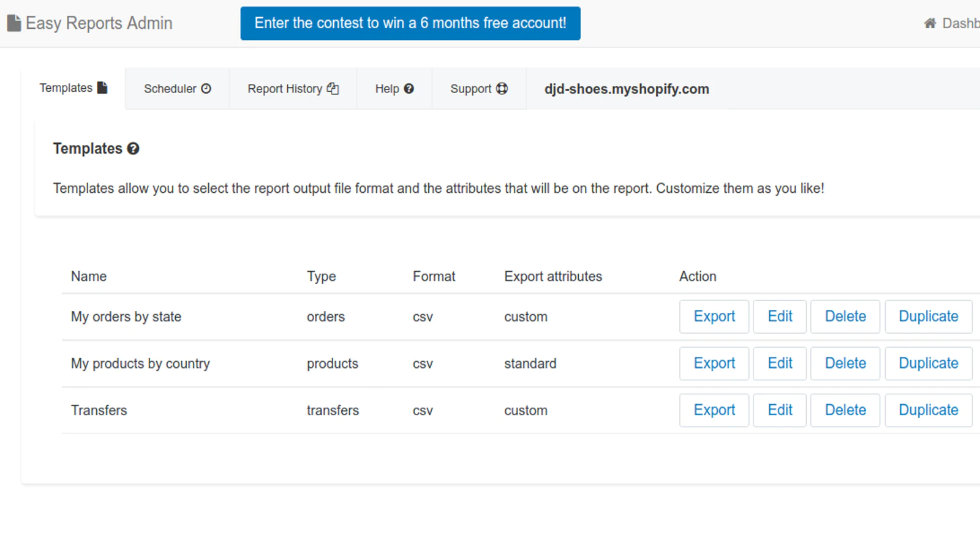Image resolution: width=980 pixels, height=551 pixels.
Task: Click the Report History copy icon
Action: click(x=333, y=89)
